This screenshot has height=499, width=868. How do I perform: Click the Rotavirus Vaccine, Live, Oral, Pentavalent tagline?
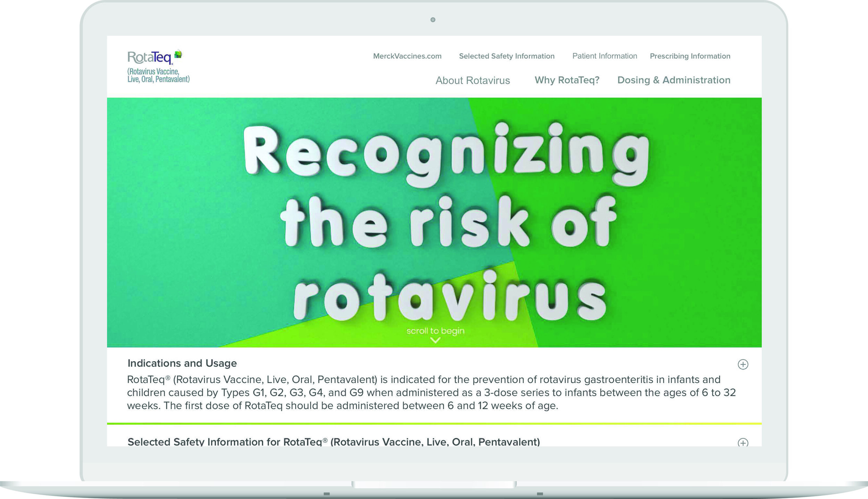click(158, 75)
